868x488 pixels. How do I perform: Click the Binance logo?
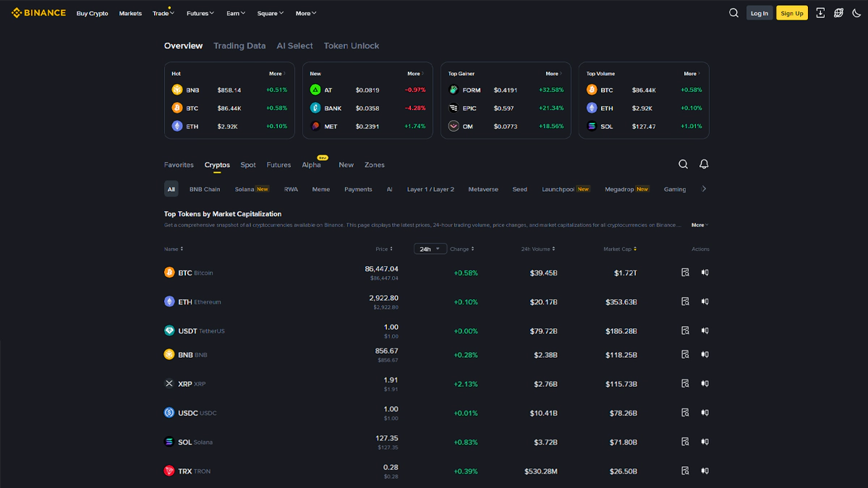[x=38, y=13]
